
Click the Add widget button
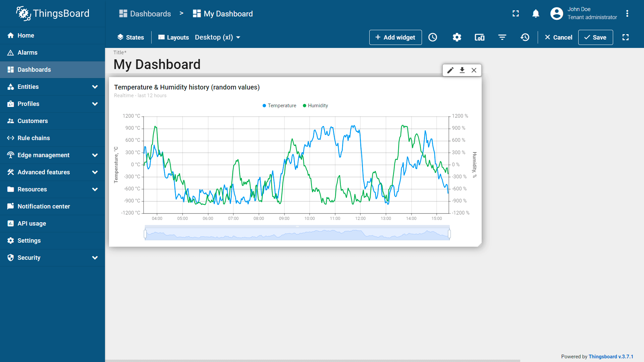coord(395,37)
